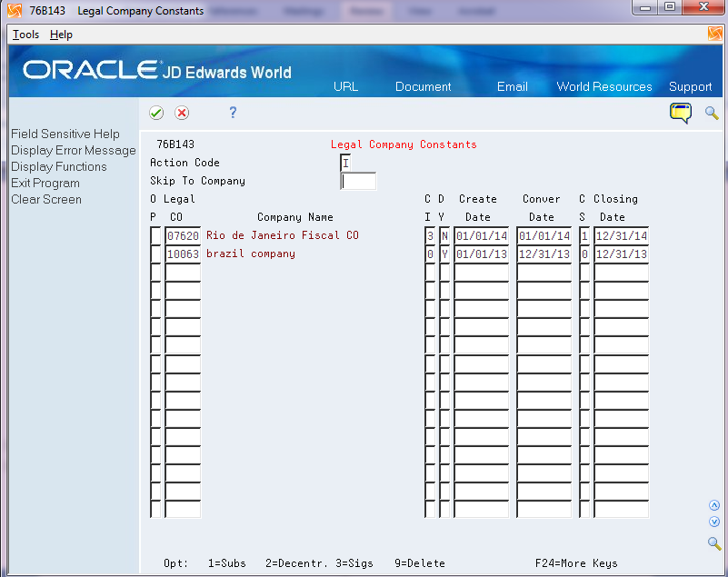This screenshot has width=728, height=577.
Task: Click closing date 12/31/14 field
Action: [x=622, y=236]
